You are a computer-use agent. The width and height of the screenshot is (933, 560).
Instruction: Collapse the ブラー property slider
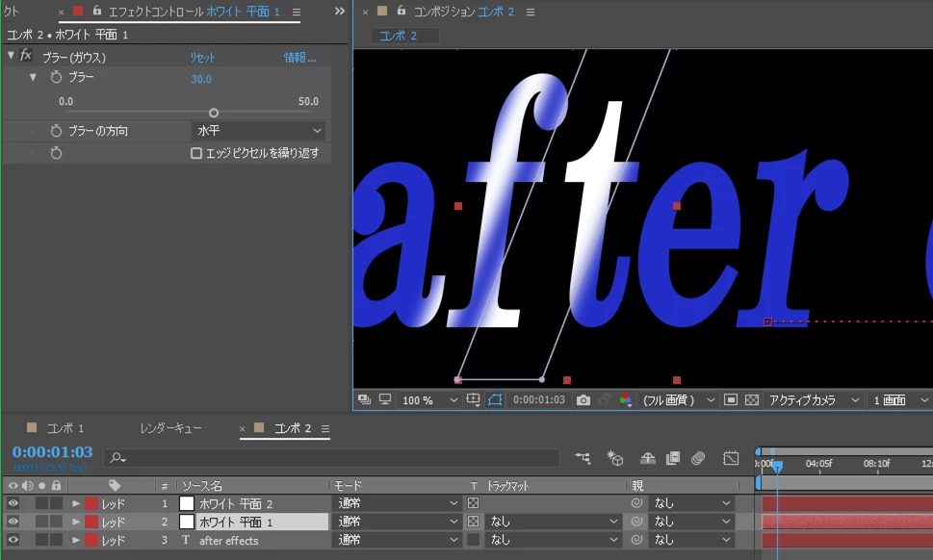coord(33,77)
